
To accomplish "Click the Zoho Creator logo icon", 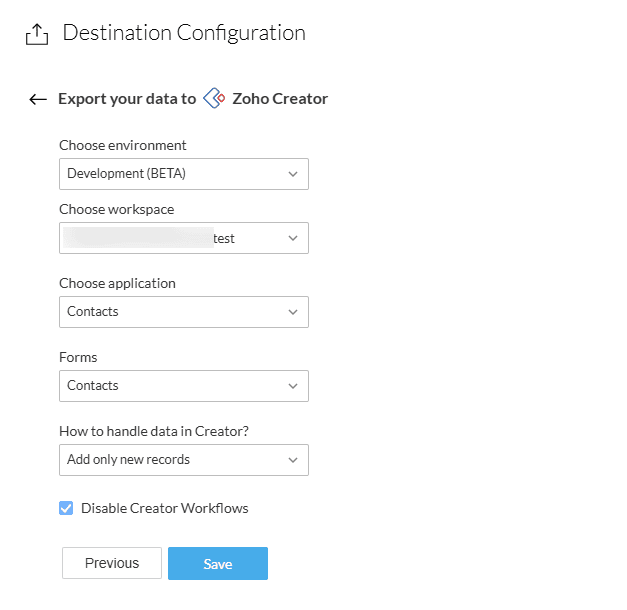I will [214, 98].
